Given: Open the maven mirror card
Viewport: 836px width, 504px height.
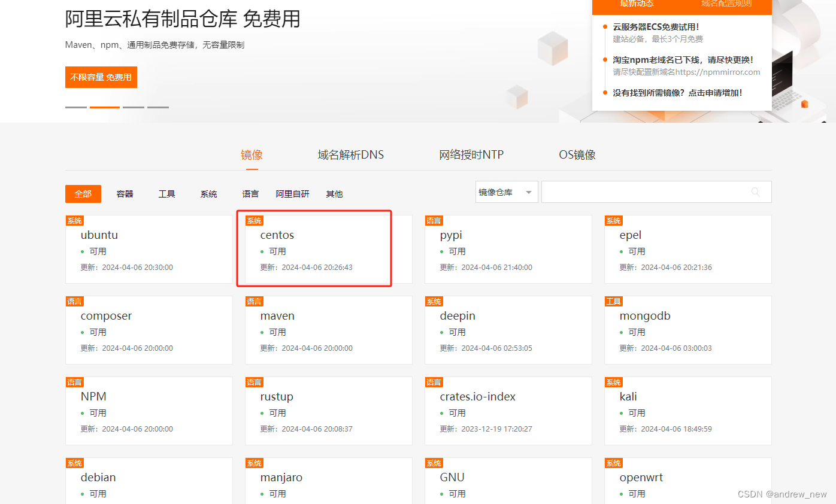Looking at the screenshot, I should coord(329,330).
